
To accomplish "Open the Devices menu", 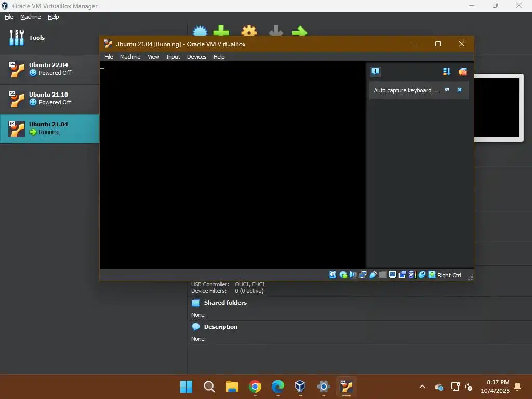I will (x=196, y=57).
